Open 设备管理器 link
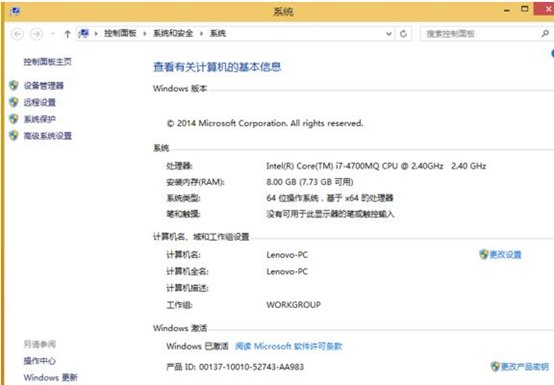 tap(44, 85)
